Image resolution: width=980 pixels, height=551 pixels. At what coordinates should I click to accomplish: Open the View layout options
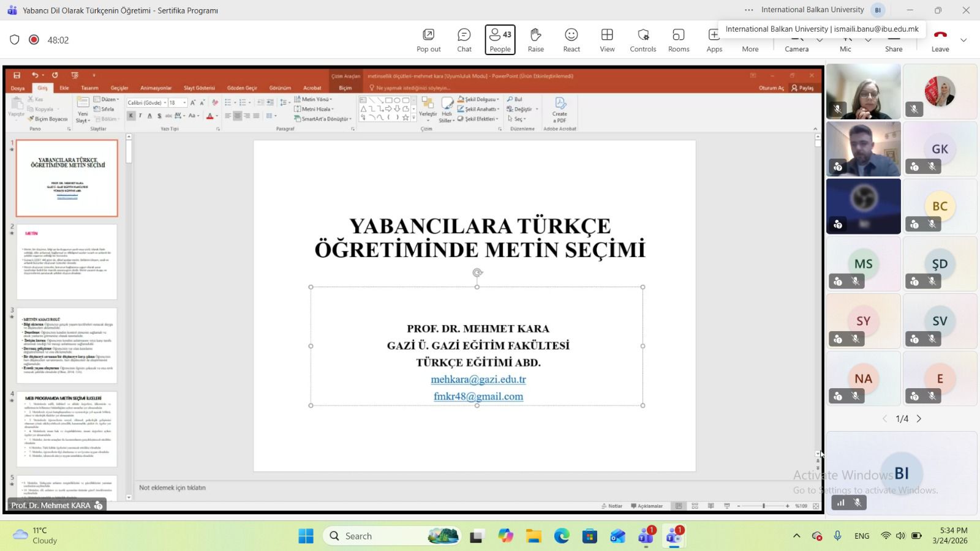(607, 40)
